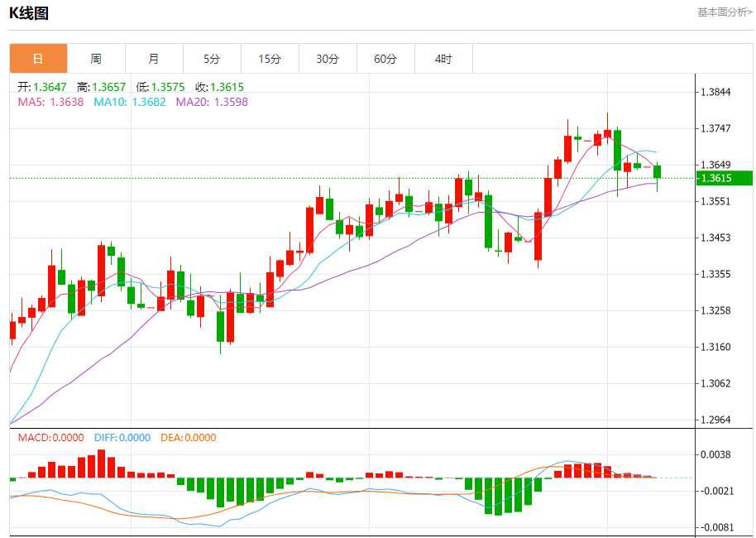The height and width of the screenshot is (538, 756).
Task: Open the 4时 four-hour tab
Action: [x=443, y=59]
